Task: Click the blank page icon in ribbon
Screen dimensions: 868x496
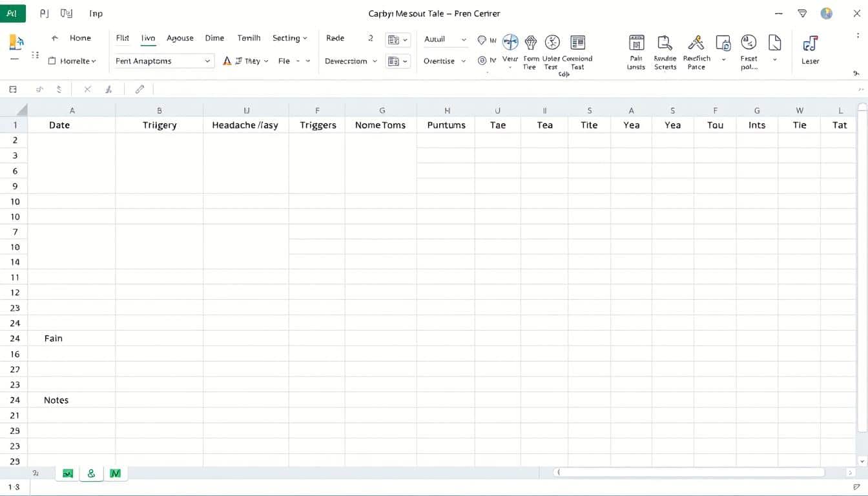Action: coord(775,43)
